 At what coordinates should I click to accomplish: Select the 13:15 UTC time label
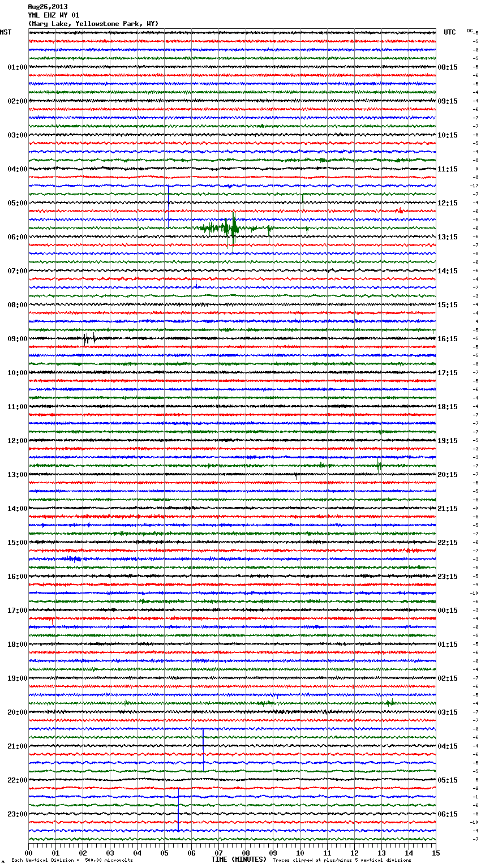click(x=448, y=237)
